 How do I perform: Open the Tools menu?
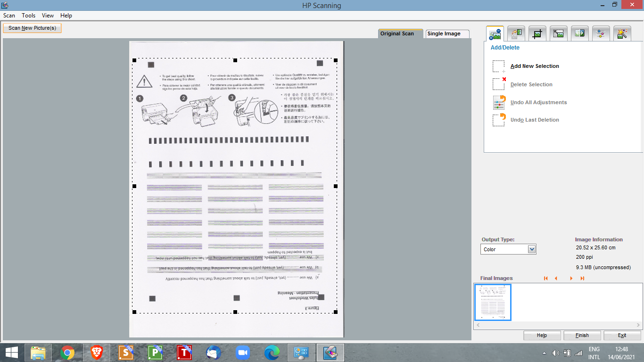(x=28, y=16)
